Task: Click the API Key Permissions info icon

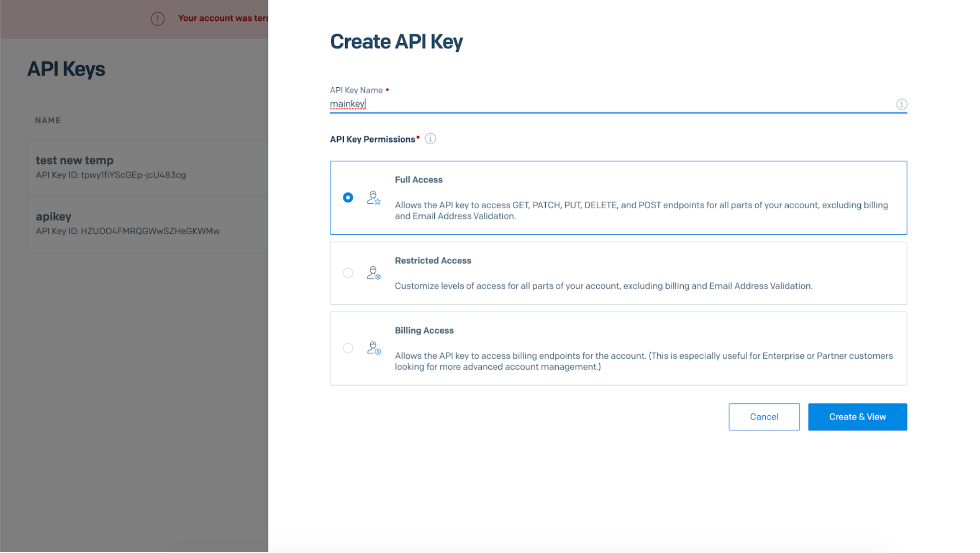Action: click(x=430, y=139)
